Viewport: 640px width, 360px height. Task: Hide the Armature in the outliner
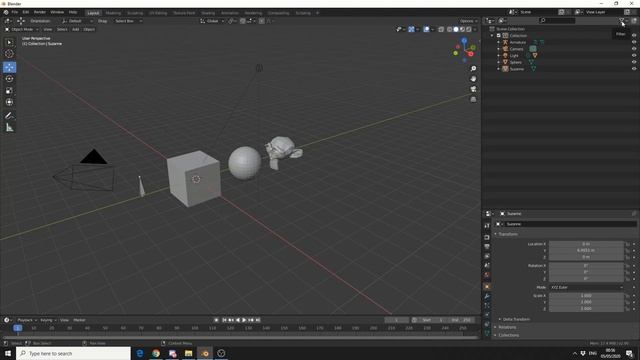click(634, 42)
